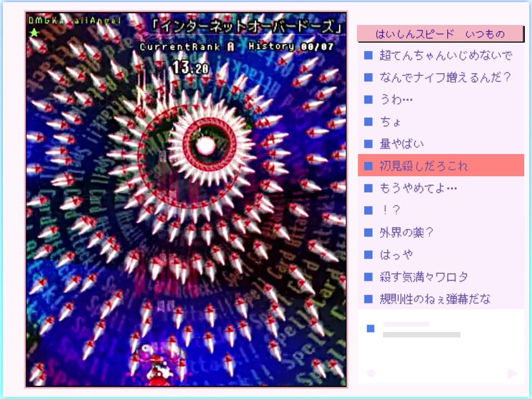Image resolution: width=532 pixels, height=399 pixels.
Task: Click the comment もうやめてよ…
Action: [418, 188]
